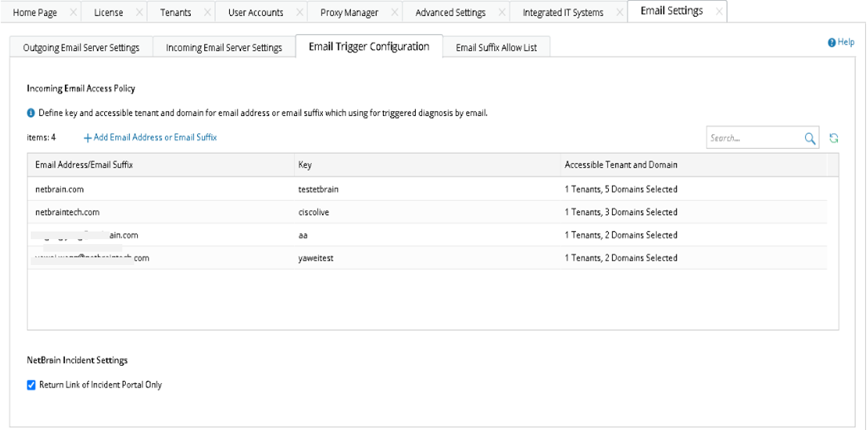Close the Tenants tab
Image resolution: width=868 pixels, height=430 pixels.
[207, 13]
